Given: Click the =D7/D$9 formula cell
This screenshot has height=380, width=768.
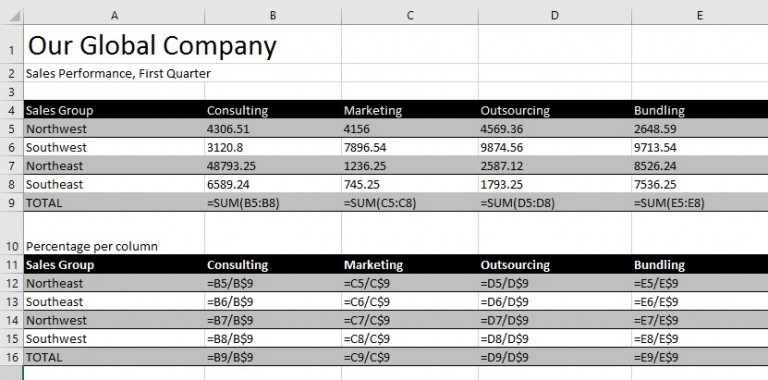Looking at the screenshot, I should pos(554,320).
